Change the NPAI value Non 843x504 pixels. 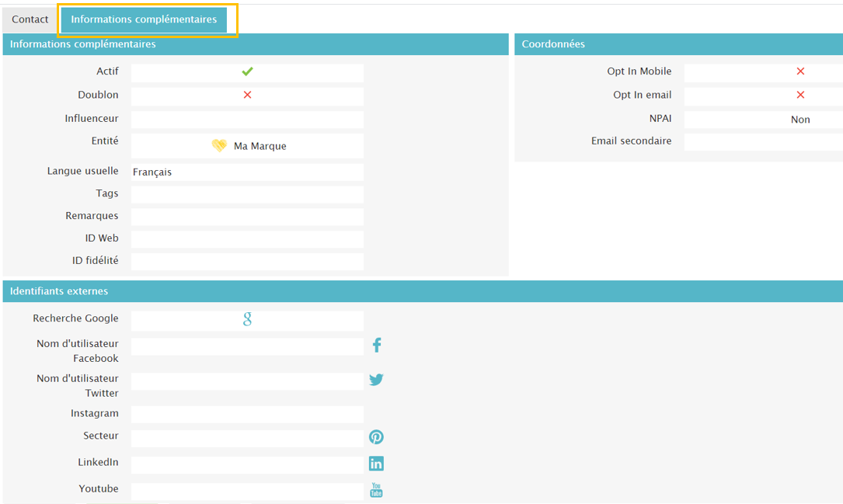(x=800, y=120)
